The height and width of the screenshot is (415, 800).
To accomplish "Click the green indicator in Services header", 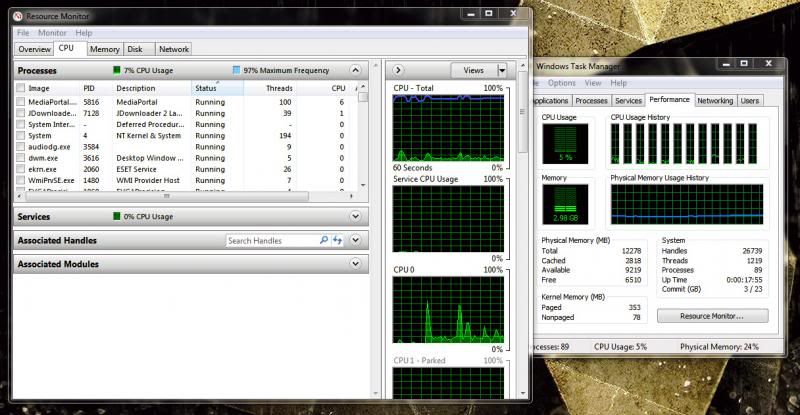I will 117,216.
